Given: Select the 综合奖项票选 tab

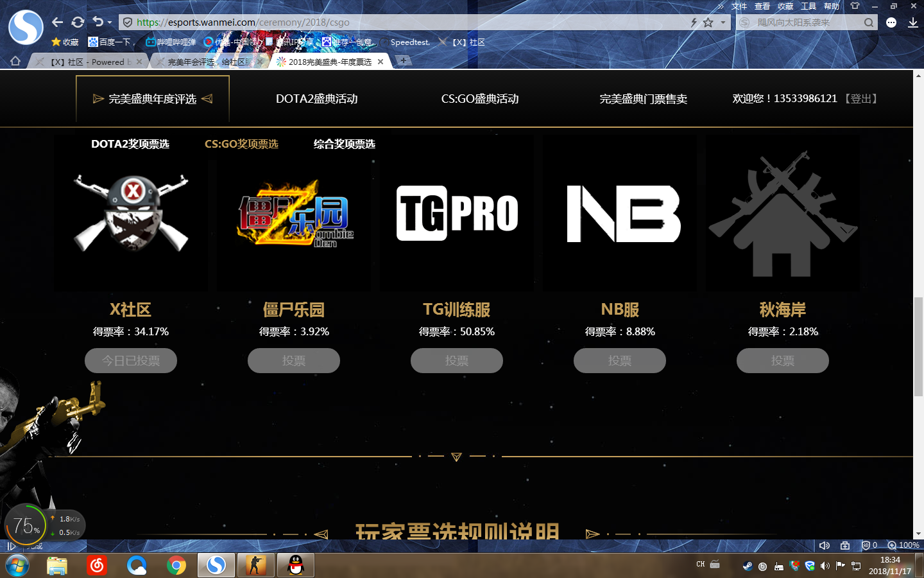Looking at the screenshot, I should [345, 144].
